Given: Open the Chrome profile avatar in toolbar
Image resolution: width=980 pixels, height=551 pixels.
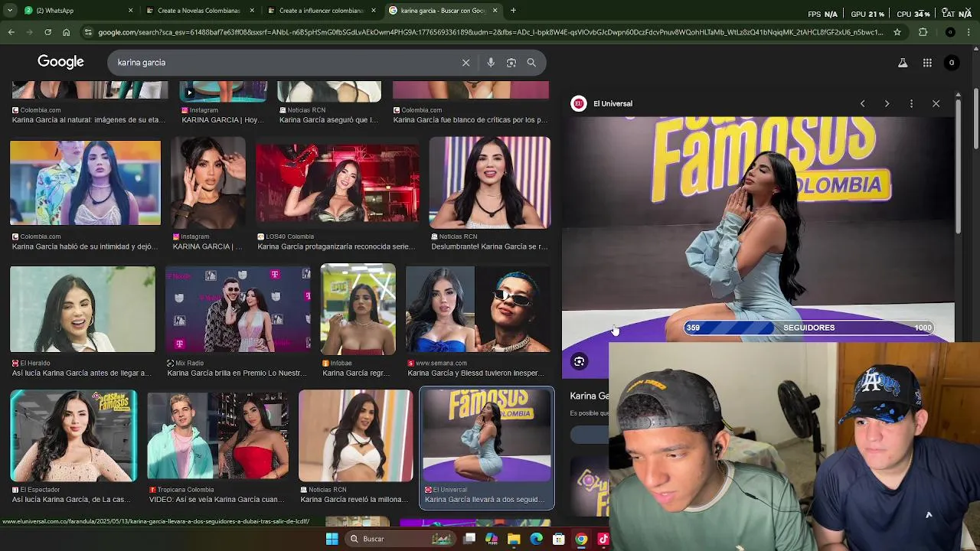Looking at the screenshot, I should point(950,32).
